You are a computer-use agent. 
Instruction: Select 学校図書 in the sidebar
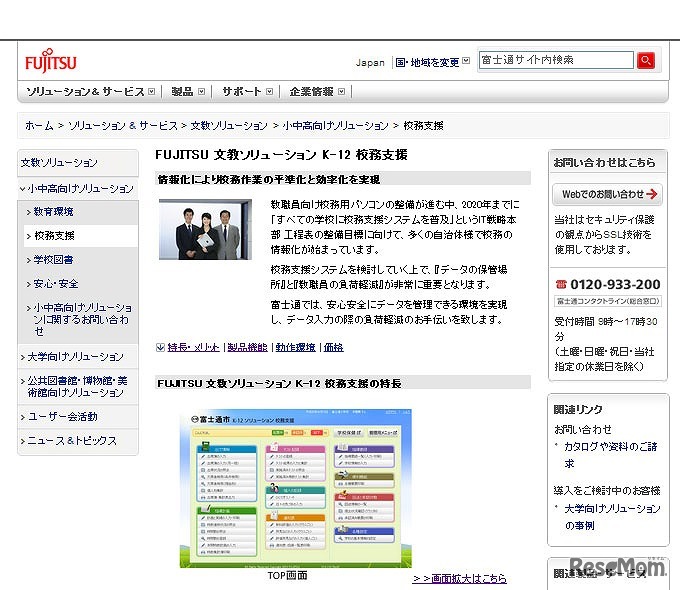click(x=53, y=260)
